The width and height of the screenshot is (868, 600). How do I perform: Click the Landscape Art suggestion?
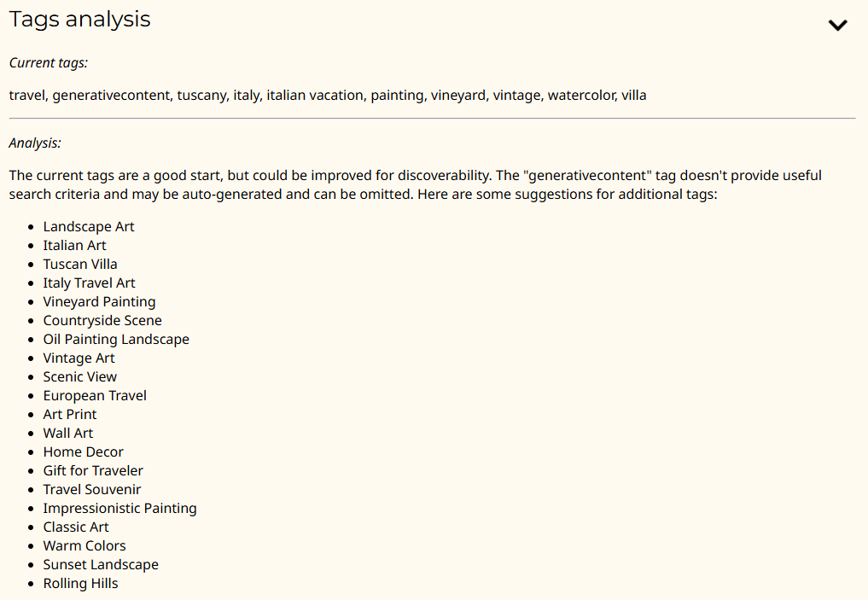[x=89, y=226]
